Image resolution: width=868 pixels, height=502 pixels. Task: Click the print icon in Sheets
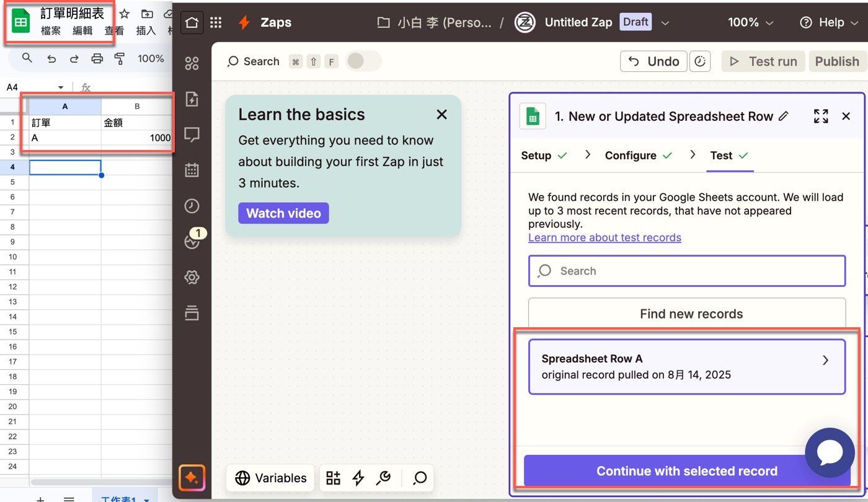click(97, 59)
